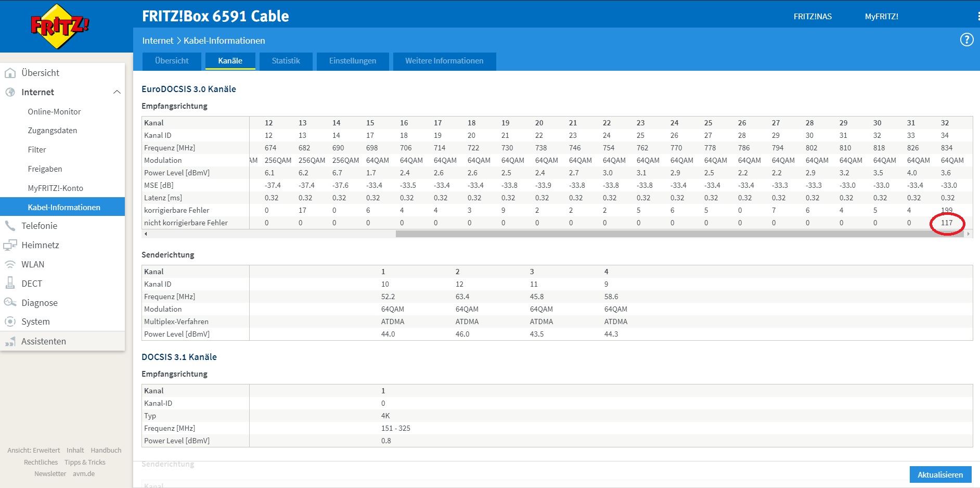This screenshot has width=980, height=488.
Task: Open the FRITZ!NAS link
Action: (813, 17)
